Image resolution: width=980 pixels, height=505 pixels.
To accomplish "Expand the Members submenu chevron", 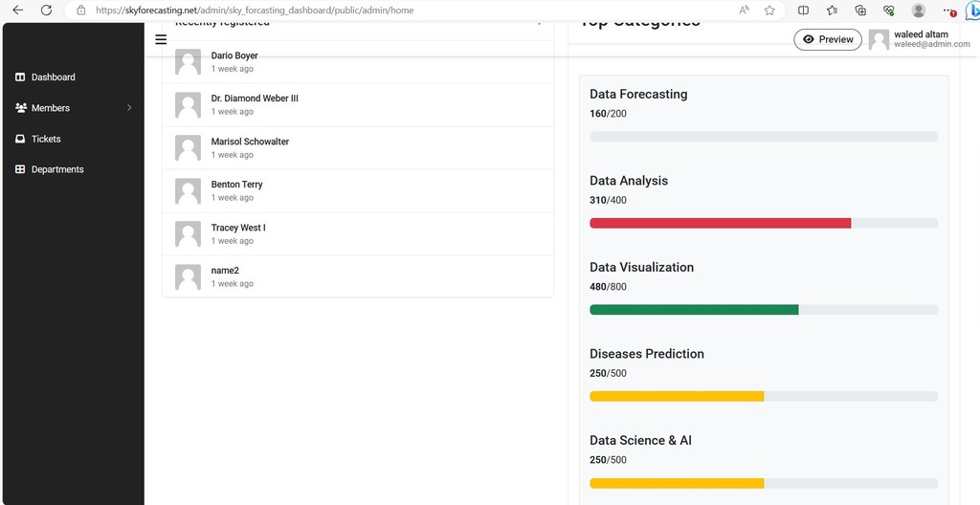I will pos(129,107).
